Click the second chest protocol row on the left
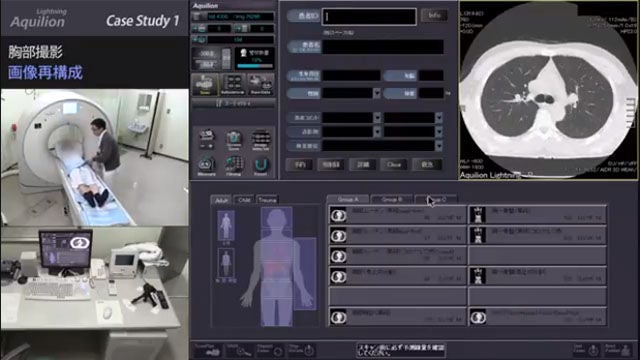The width and height of the screenshot is (640, 360). tap(398, 236)
